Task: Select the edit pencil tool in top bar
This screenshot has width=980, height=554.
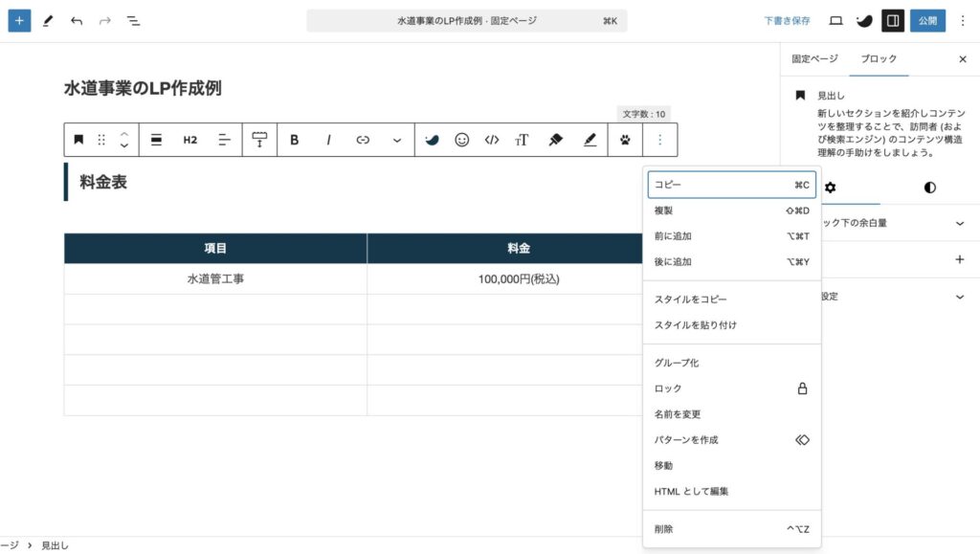Action: [x=48, y=21]
